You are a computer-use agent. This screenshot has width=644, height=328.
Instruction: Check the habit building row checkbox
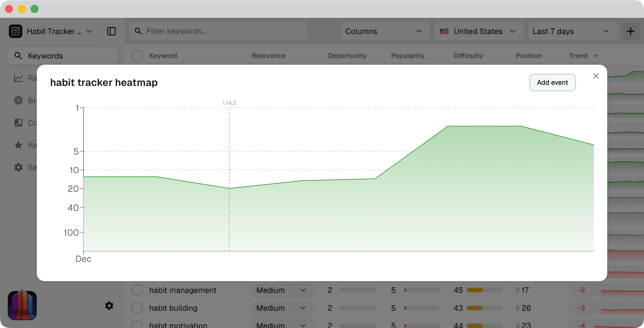click(x=137, y=308)
